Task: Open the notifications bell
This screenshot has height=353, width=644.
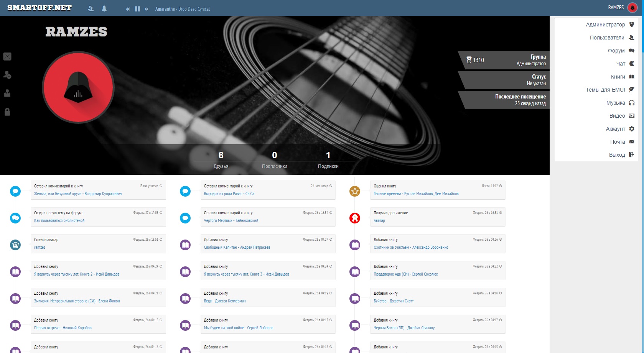Action: (104, 8)
